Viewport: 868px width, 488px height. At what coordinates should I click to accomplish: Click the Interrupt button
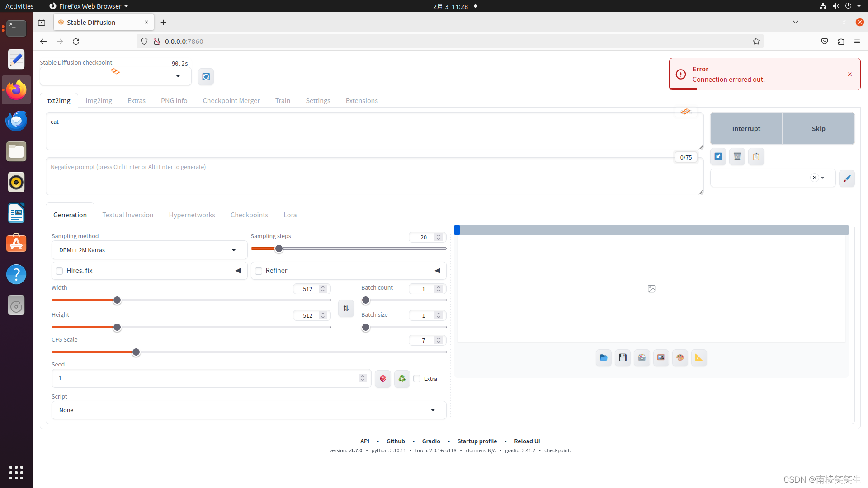746,128
